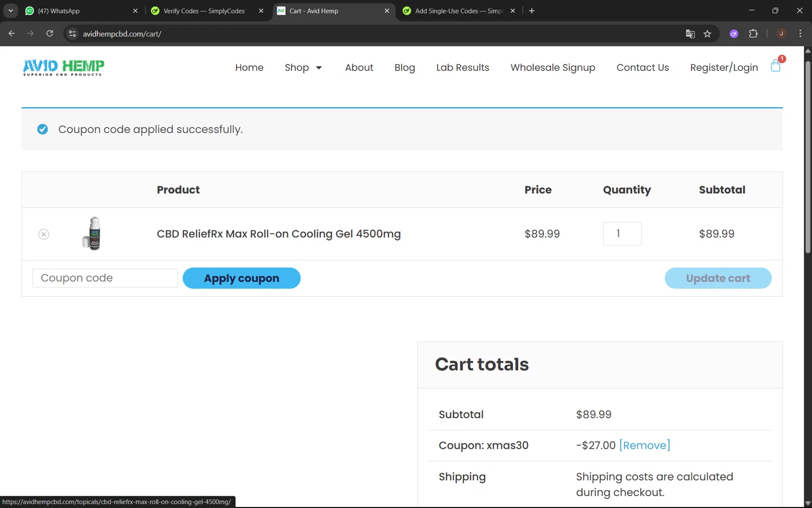The image size is (812, 508).
Task: Click the Apply coupon button
Action: click(x=241, y=278)
